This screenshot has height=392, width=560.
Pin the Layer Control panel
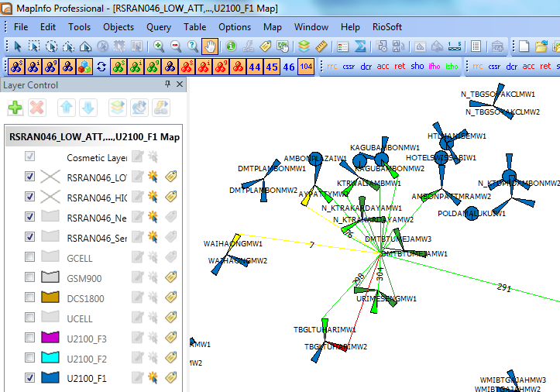167,84
